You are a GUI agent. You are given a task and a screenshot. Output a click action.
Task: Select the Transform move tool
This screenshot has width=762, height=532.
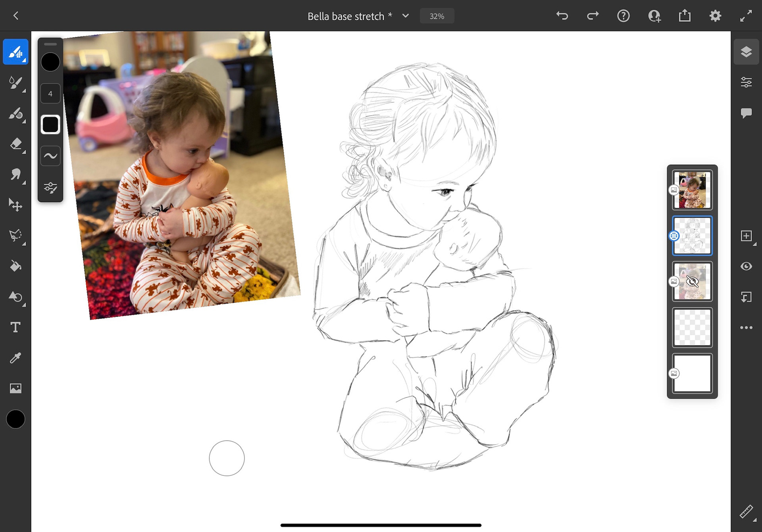coord(15,205)
